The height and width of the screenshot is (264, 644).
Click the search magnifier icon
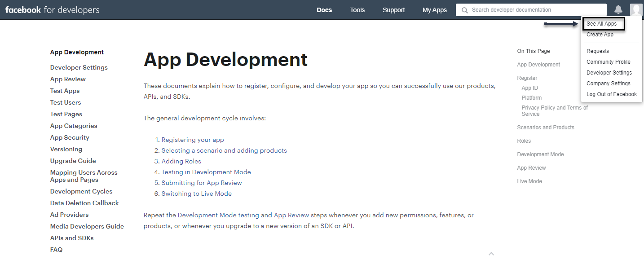[x=464, y=10]
